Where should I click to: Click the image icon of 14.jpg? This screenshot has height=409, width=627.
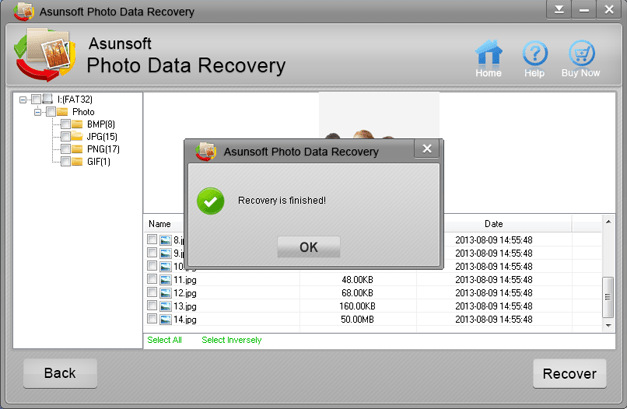pyautogui.click(x=165, y=319)
